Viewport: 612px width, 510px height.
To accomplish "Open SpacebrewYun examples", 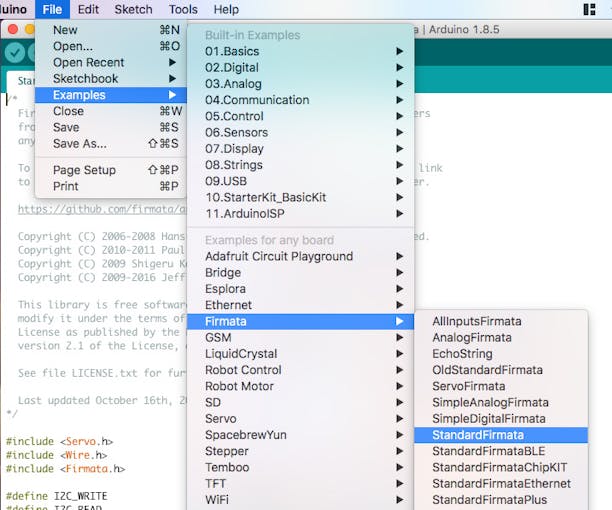I will (x=301, y=435).
